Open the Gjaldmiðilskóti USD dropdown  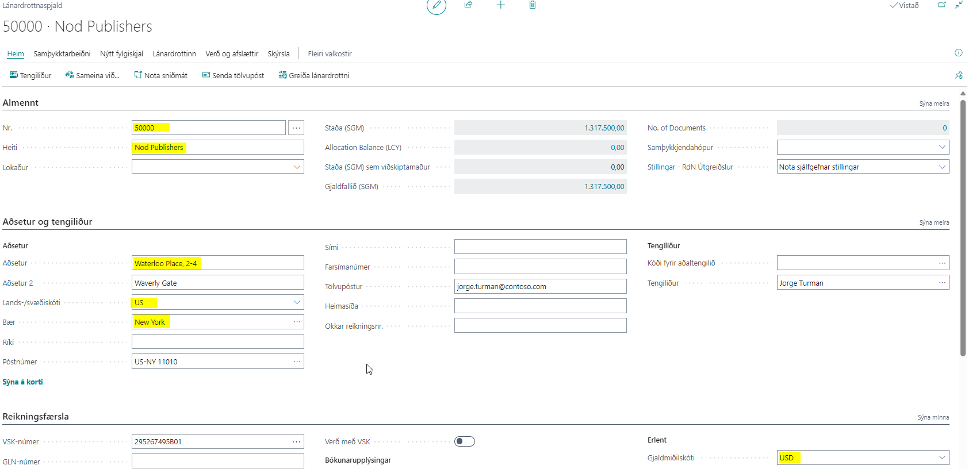(941, 458)
